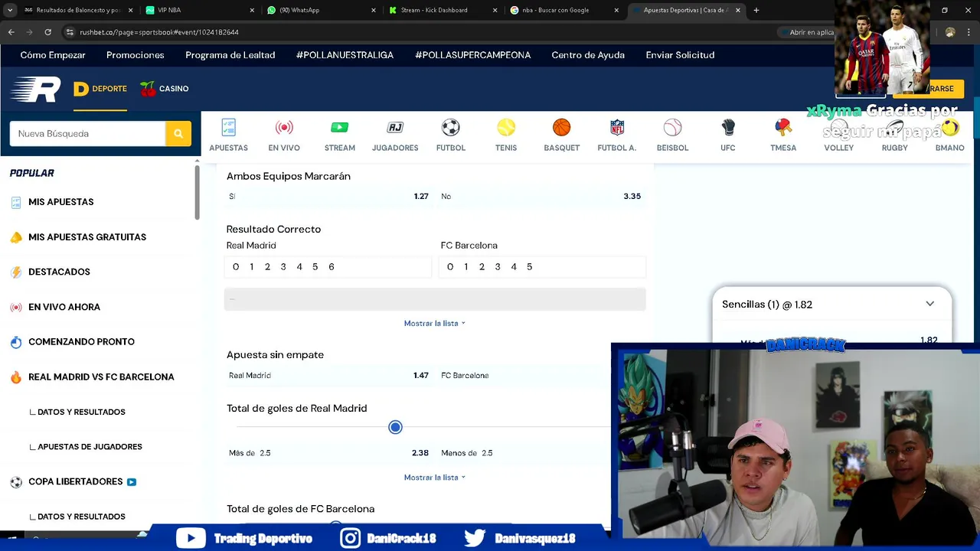Open Datos y Resultados under Copa Libertadores

[x=81, y=517]
